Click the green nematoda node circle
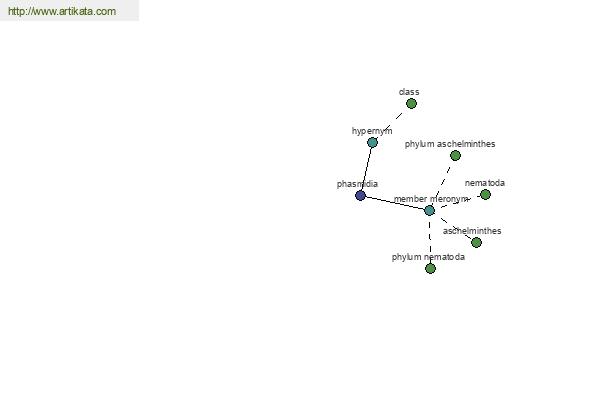This screenshot has height=400, width=600. click(485, 194)
